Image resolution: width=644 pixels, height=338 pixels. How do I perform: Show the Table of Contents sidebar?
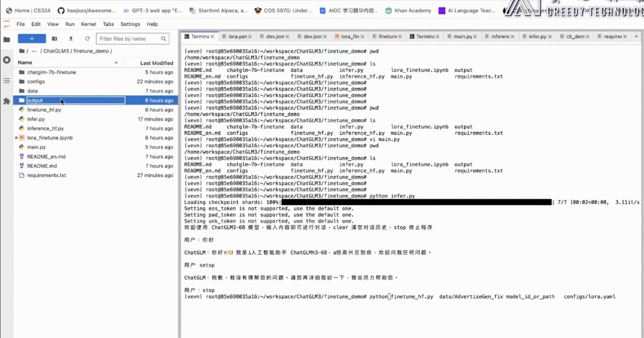coord(7,81)
